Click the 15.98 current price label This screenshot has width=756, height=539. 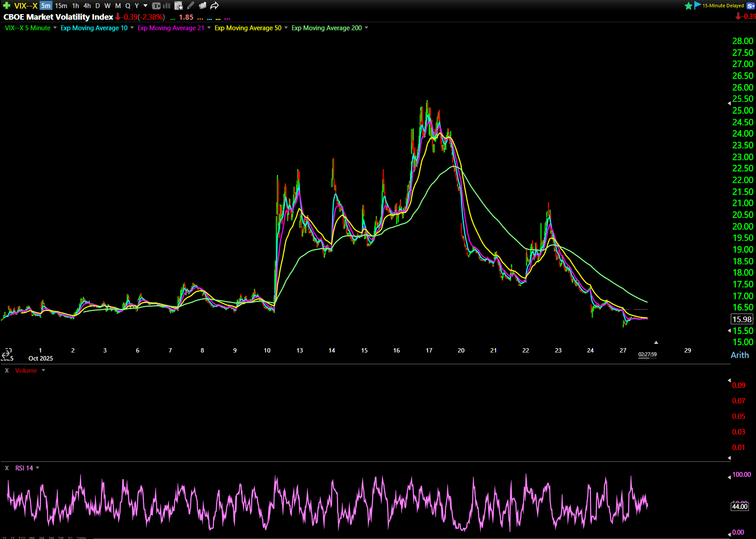tap(741, 319)
